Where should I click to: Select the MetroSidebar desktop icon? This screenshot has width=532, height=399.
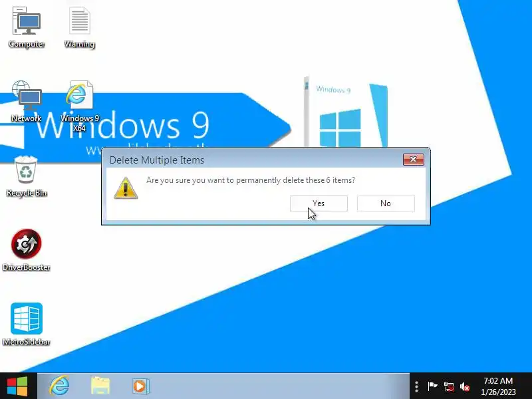(x=27, y=325)
